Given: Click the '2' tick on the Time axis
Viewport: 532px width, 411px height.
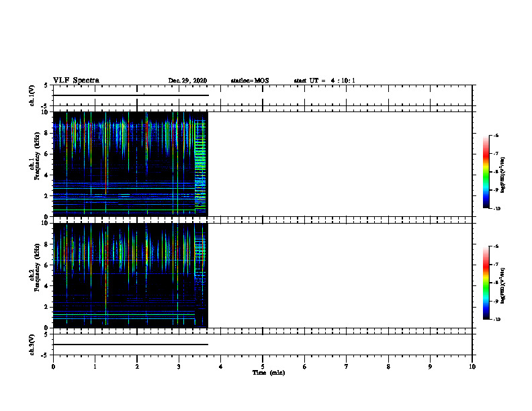Looking at the screenshot, I should tap(137, 367).
